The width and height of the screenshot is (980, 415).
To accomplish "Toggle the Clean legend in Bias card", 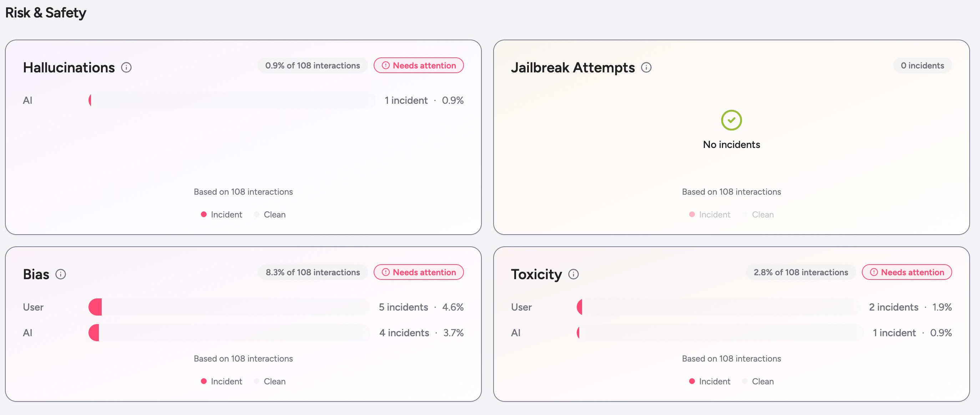I will [270, 381].
